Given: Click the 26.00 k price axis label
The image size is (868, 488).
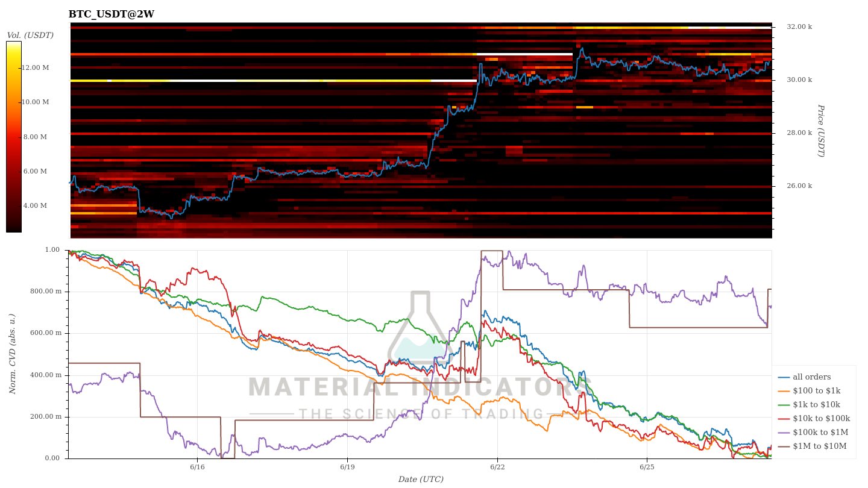Looking at the screenshot, I should pyautogui.click(x=799, y=186).
